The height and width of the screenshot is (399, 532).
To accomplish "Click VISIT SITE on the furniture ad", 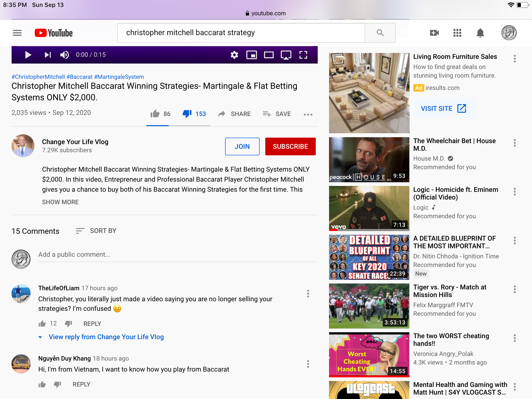I will [x=444, y=108].
